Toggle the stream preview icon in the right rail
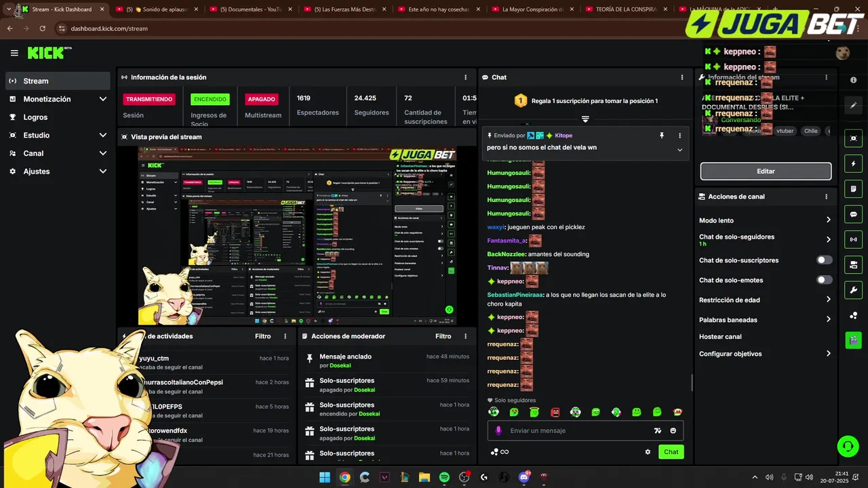The height and width of the screenshot is (488, 868). pyautogui.click(x=853, y=138)
